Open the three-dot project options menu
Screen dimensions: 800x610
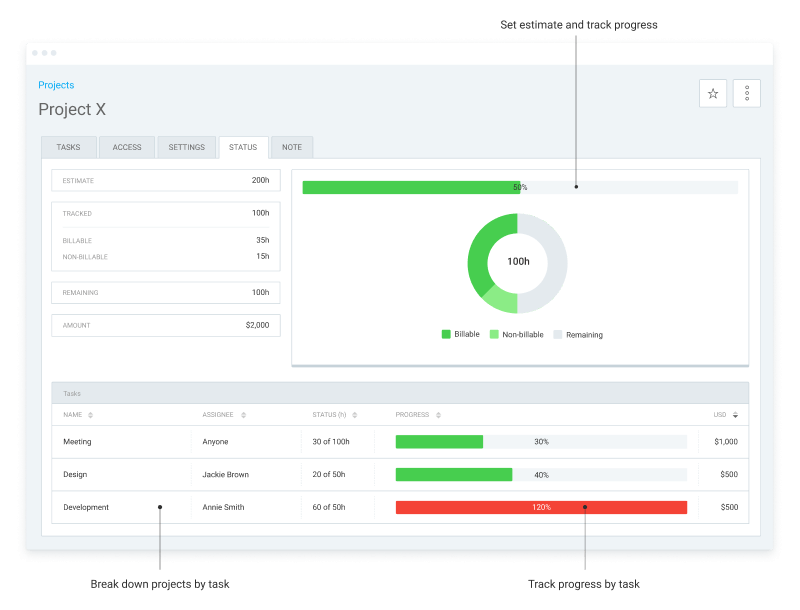click(x=746, y=93)
